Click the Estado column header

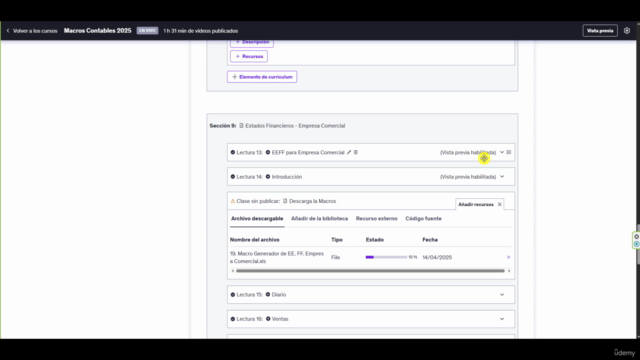click(x=375, y=240)
